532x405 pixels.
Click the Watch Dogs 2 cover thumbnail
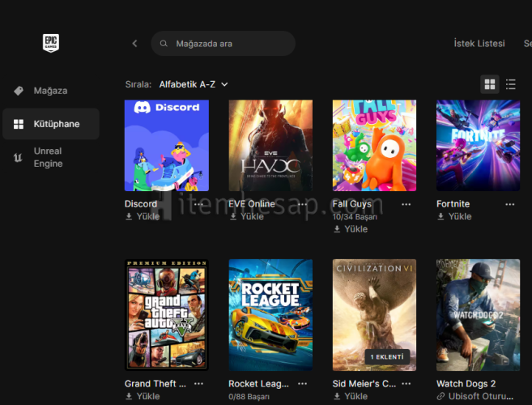point(478,314)
